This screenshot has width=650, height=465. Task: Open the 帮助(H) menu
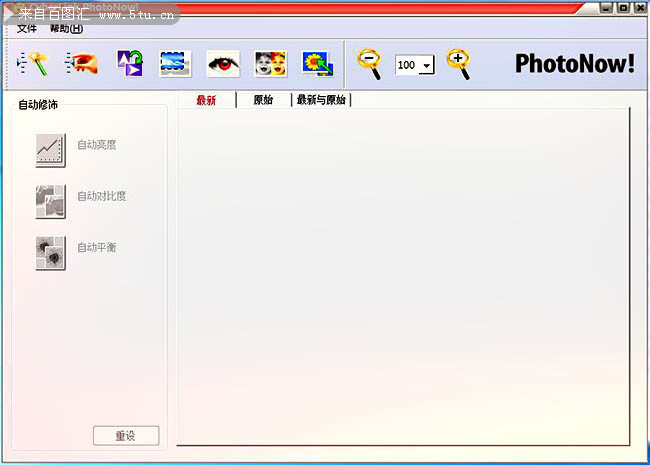pos(66,29)
